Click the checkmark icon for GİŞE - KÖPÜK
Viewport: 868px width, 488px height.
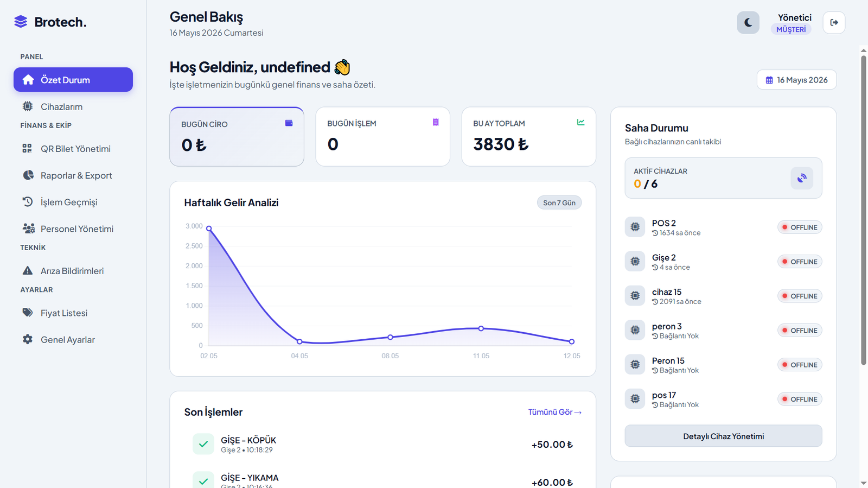[x=203, y=444]
